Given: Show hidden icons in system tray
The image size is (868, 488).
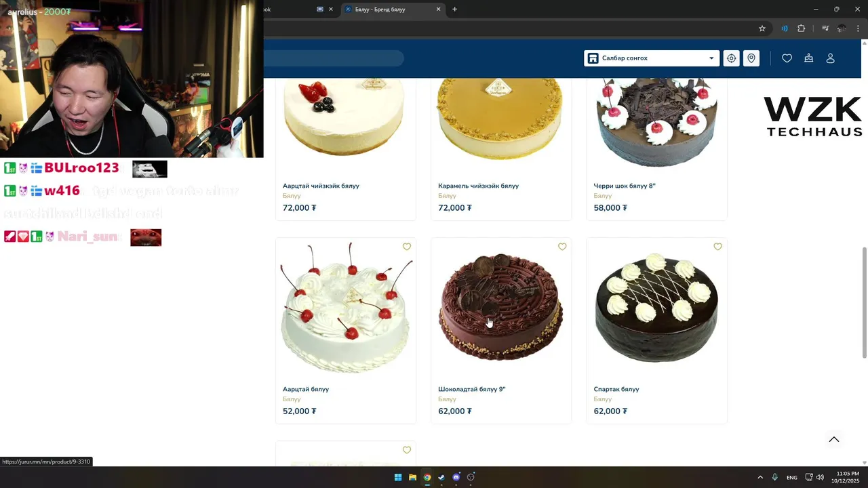Looking at the screenshot, I should (x=760, y=477).
